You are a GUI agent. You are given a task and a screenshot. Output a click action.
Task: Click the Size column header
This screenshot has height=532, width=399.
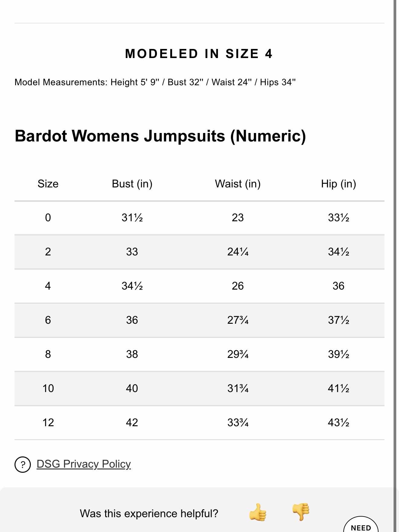coord(48,184)
